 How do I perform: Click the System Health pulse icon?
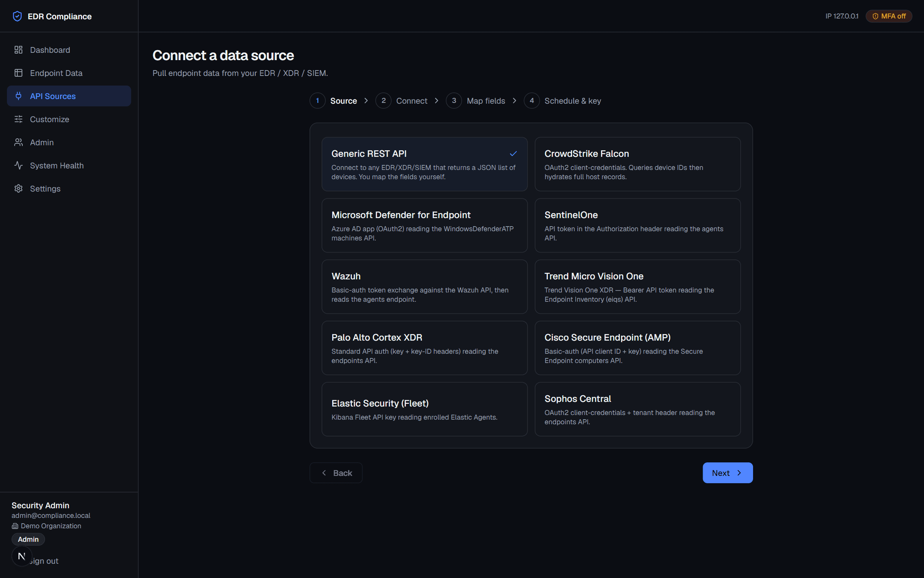[18, 165]
